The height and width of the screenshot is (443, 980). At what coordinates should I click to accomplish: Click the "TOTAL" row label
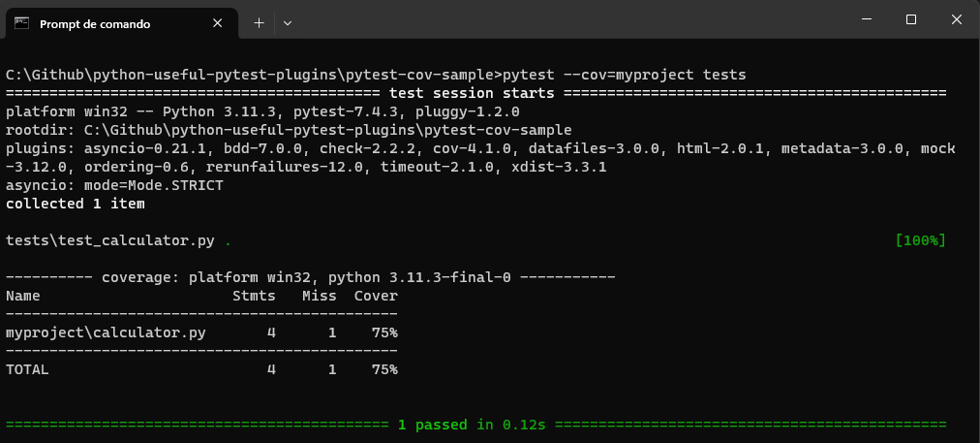27,369
